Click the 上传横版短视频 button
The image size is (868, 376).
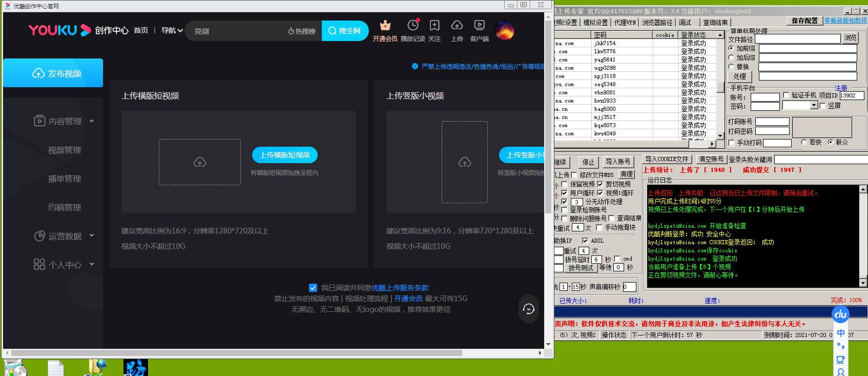click(x=285, y=155)
